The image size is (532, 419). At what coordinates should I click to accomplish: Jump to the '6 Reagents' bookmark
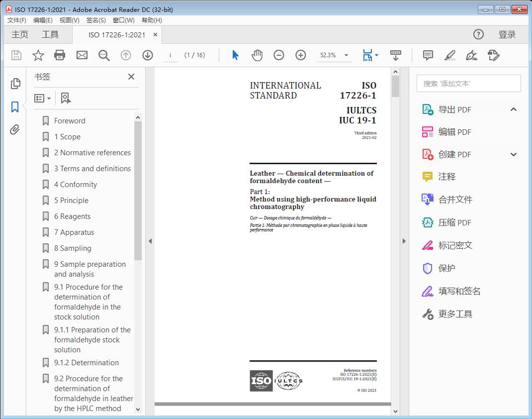(72, 216)
